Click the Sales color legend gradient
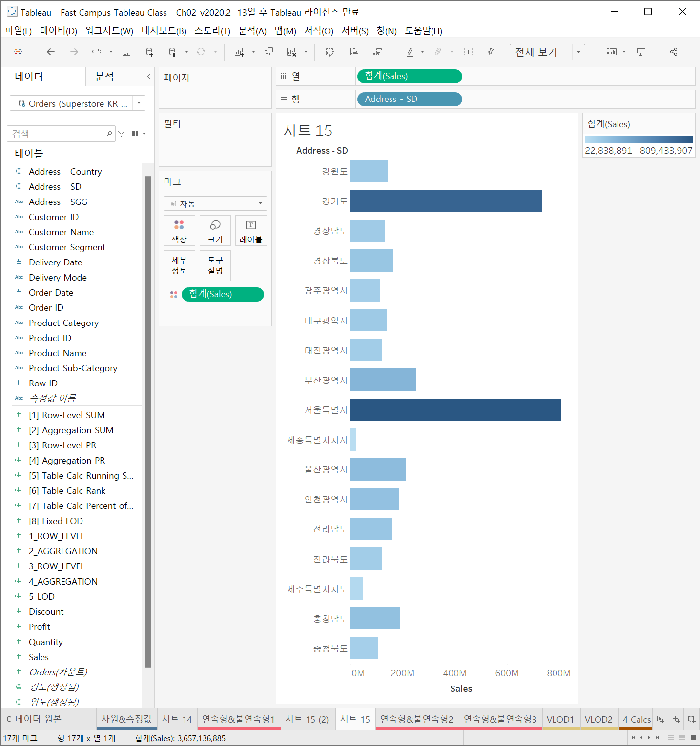 638,140
